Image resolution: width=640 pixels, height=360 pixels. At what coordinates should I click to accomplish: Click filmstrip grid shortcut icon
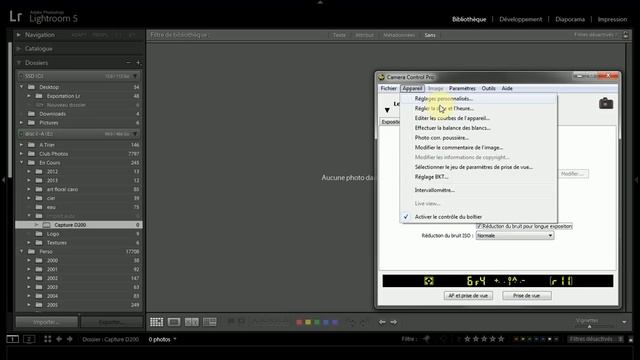coord(48,339)
